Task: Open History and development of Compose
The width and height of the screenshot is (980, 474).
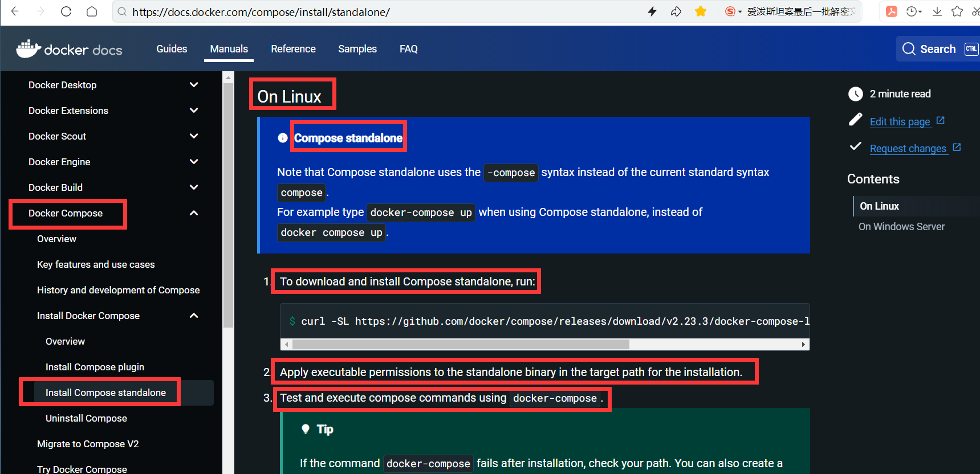Action: click(x=118, y=290)
